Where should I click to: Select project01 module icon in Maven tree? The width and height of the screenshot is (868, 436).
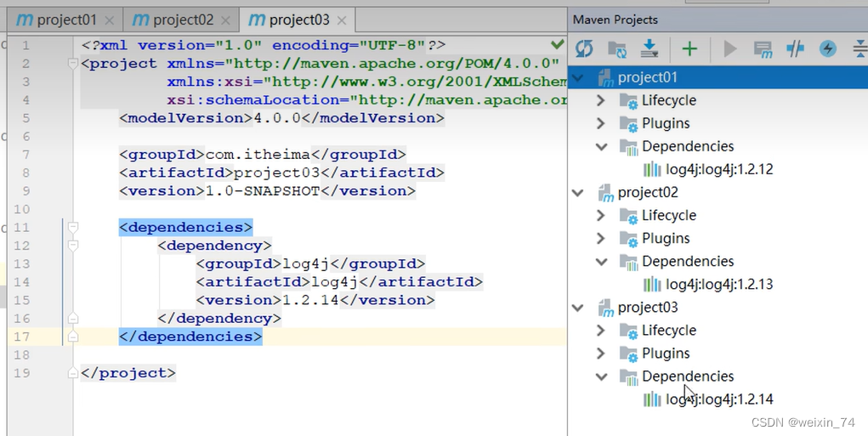point(606,77)
